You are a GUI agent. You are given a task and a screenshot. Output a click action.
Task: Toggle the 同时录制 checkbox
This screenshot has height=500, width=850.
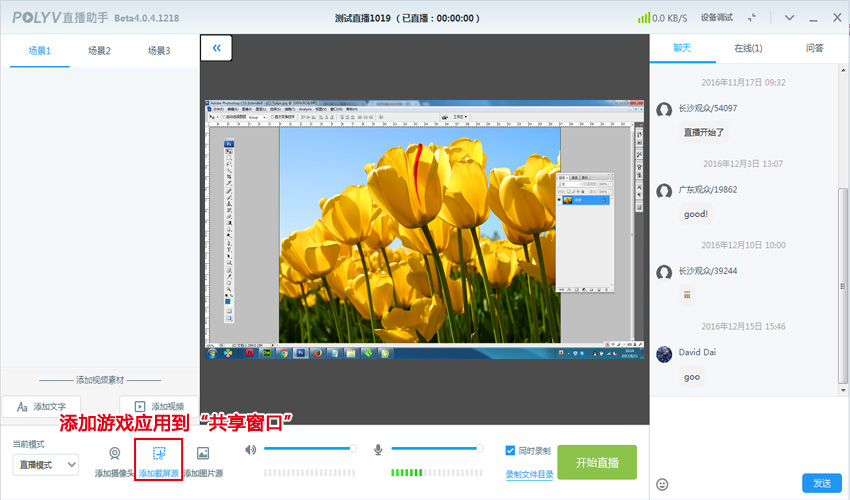click(511, 451)
